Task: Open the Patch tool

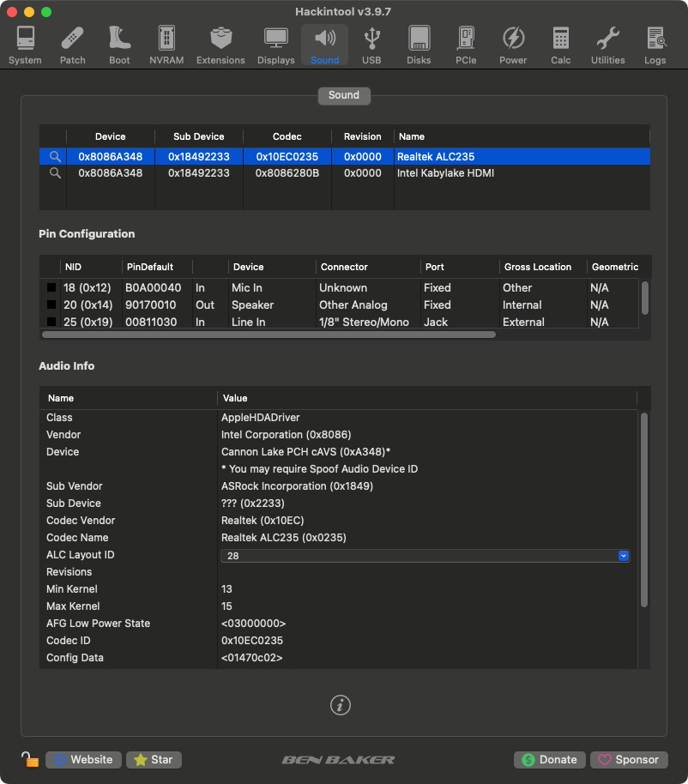Action: coord(73,45)
